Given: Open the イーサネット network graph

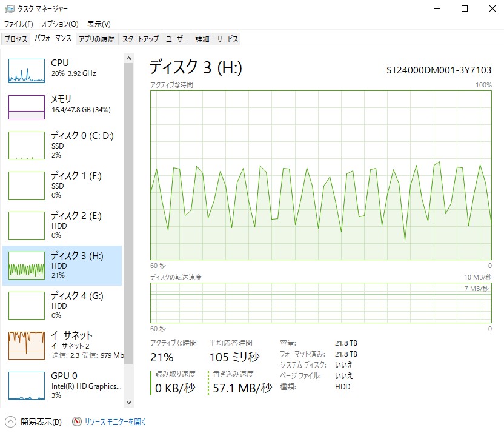Looking at the screenshot, I should pos(27,345).
